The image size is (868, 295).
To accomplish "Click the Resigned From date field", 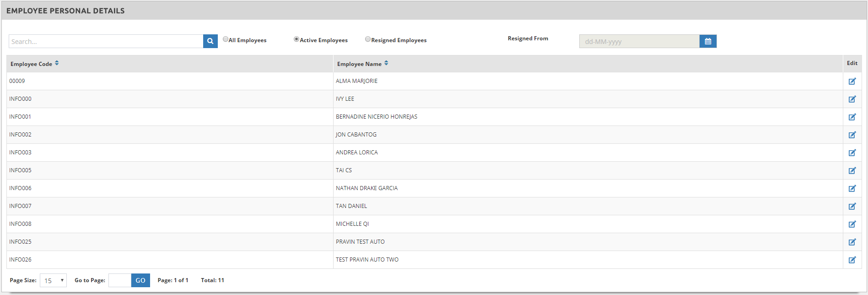I will (639, 41).
